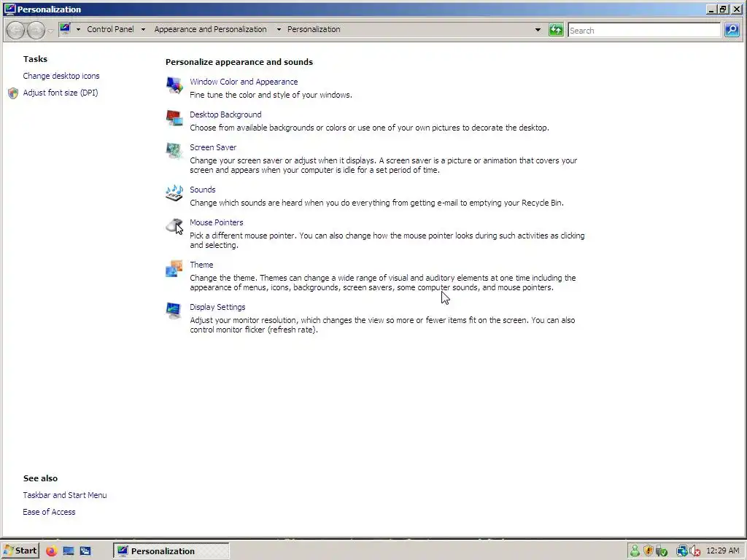Screen dimensions: 747x560
Task: Click the Personalization window title bar icon
Action: pos(9,9)
